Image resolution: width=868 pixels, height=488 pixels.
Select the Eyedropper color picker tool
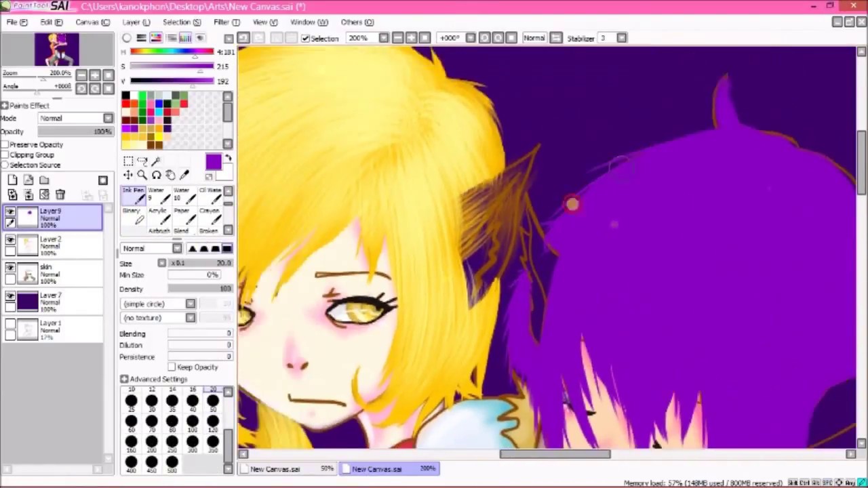pyautogui.click(x=184, y=175)
